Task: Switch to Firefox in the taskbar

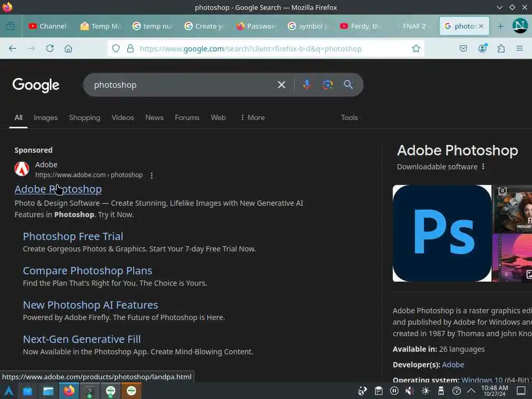Action: click(69, 391)
